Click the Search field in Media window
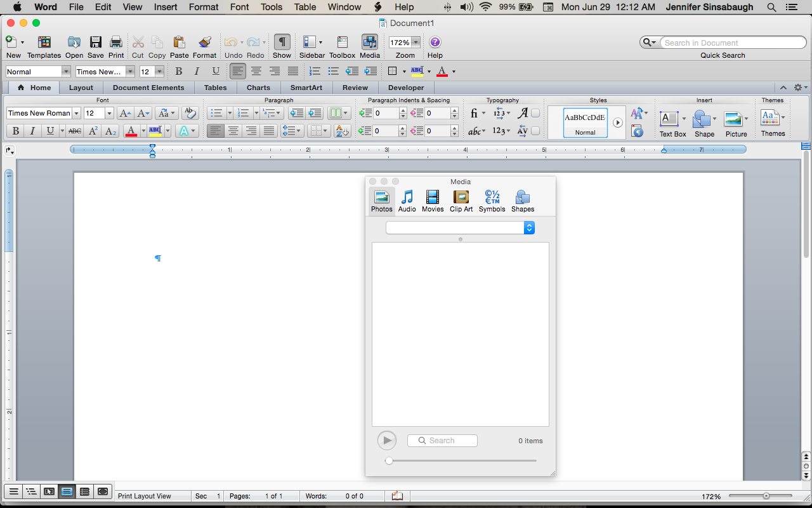This screenshot has width=812, height=508. click(x=442, y=441)
